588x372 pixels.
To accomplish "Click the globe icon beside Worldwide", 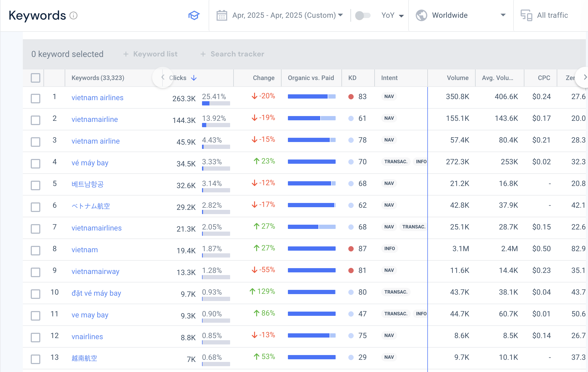I will pyautogui.click(x=421, y=15).
